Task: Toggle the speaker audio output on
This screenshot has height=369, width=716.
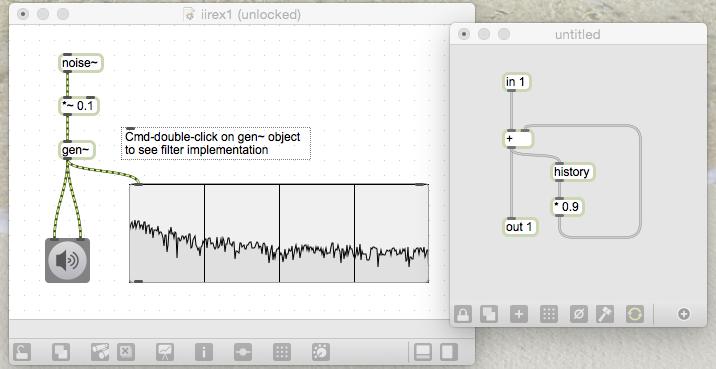Action: point(68,260)
